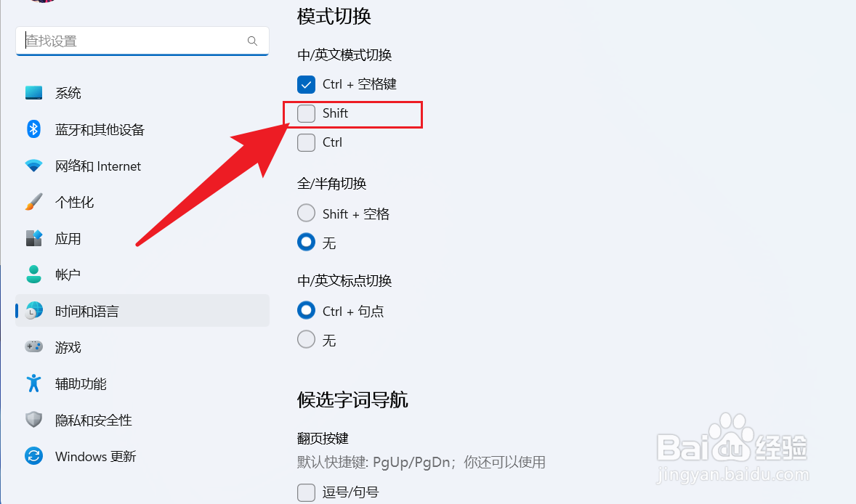856x504 pixels.
Task: Choose 无 under 中/英文标点切换
Action: [x=306, y=340]
